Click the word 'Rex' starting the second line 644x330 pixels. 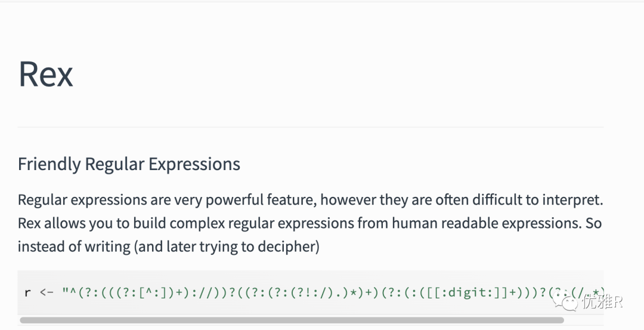pos(29,223)
